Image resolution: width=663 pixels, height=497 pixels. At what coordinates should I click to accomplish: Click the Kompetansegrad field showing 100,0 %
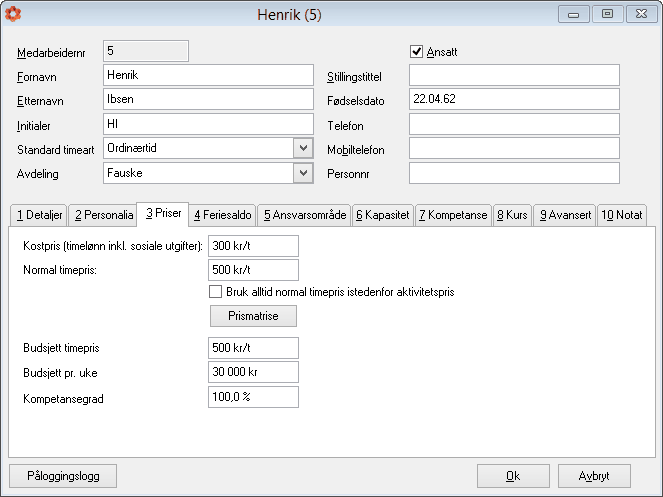tap(253, 397)
